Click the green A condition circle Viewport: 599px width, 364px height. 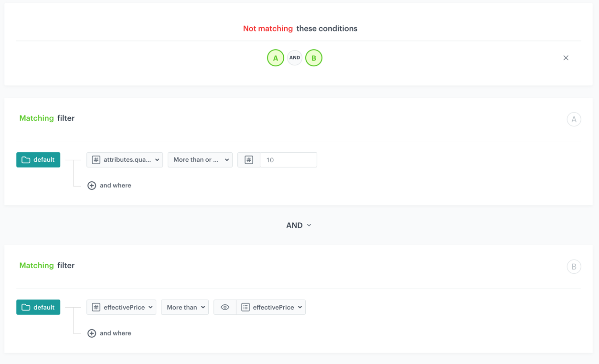click(276, 58)
